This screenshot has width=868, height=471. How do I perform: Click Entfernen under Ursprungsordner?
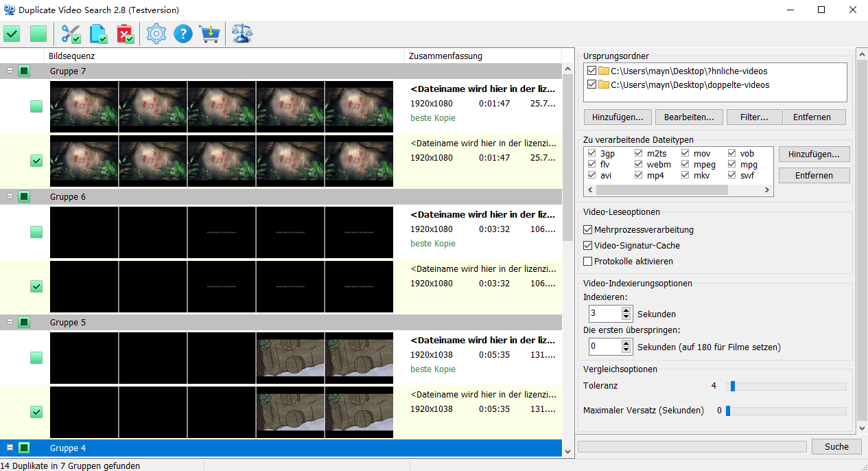814,117
